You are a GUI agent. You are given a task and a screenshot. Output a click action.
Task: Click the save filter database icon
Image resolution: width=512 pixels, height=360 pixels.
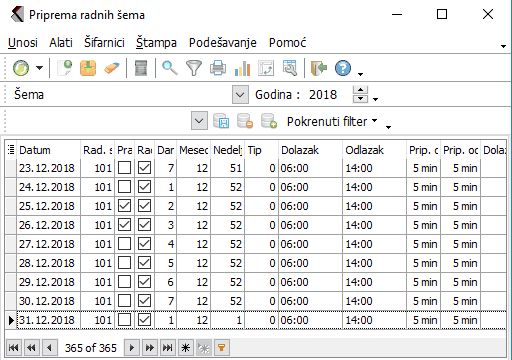click(221, 121)
